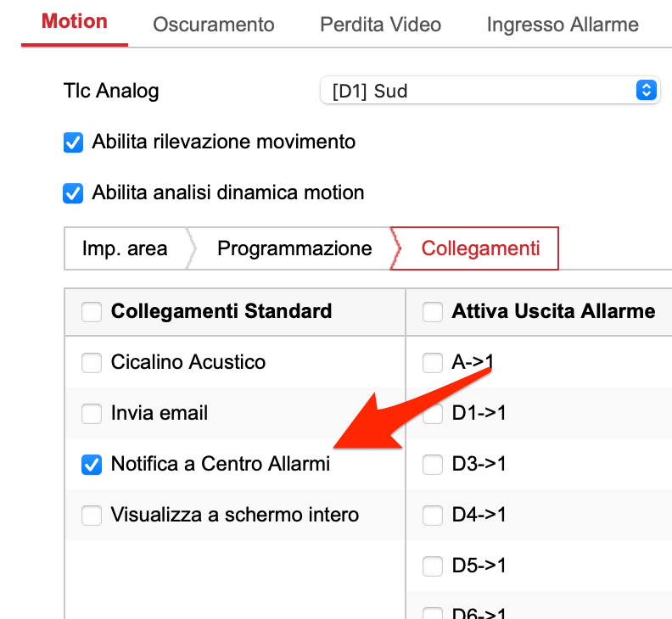Disable Abilita rilevazione movimento checkbox
Image resolution: width=672 pixels, height=619 pixels.
click(73, 142)
